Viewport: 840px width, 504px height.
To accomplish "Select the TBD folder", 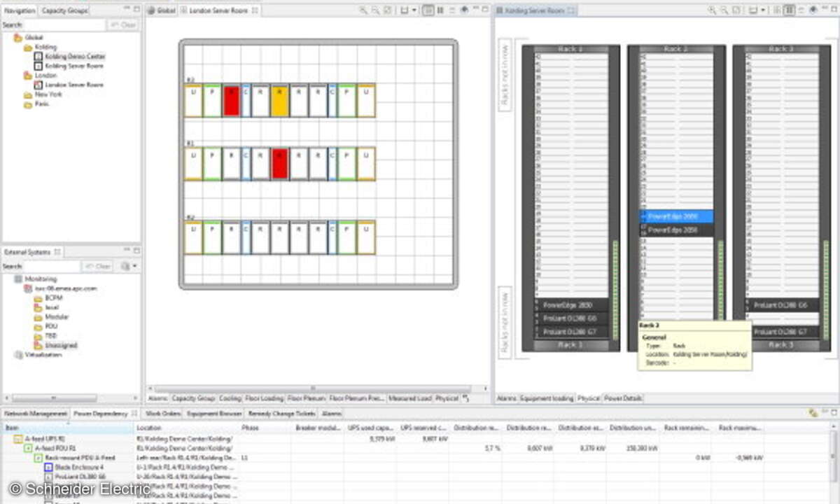I will click(46, 336).
